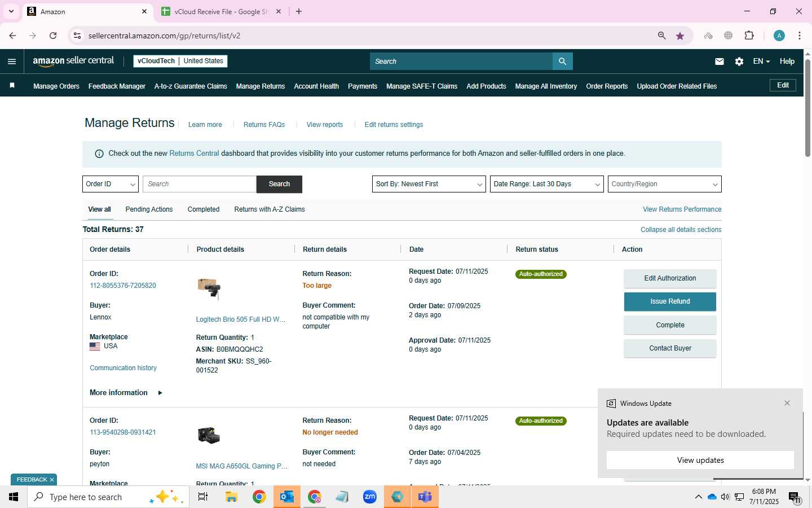Switch to Returns with A-Z Claims tab

270,209
